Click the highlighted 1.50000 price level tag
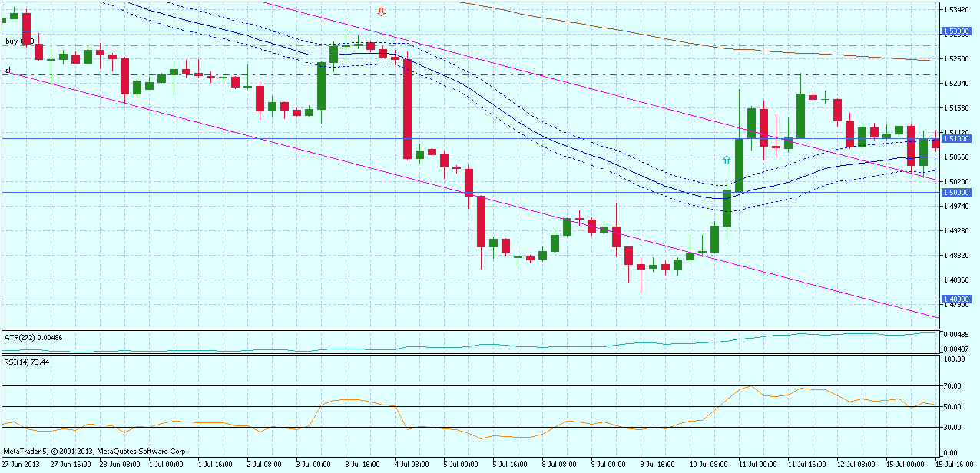Viewport: 980px width, 473px height. (957, 192)
